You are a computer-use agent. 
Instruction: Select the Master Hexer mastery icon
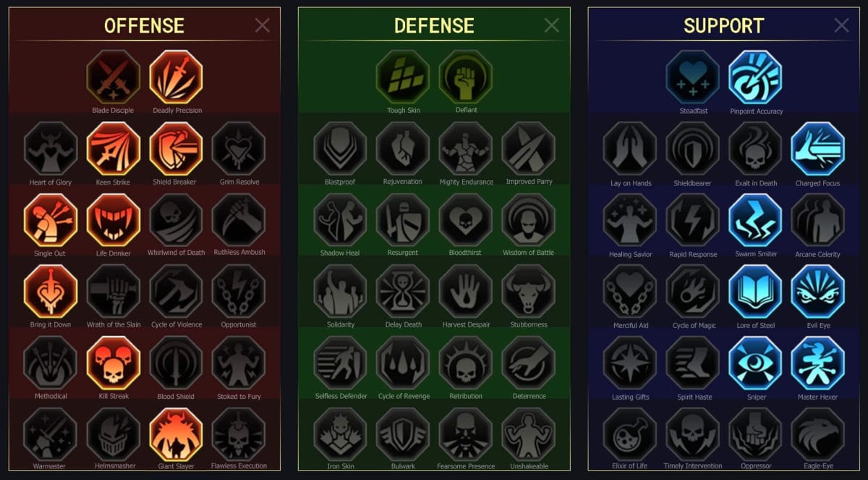tap(818, 363)
